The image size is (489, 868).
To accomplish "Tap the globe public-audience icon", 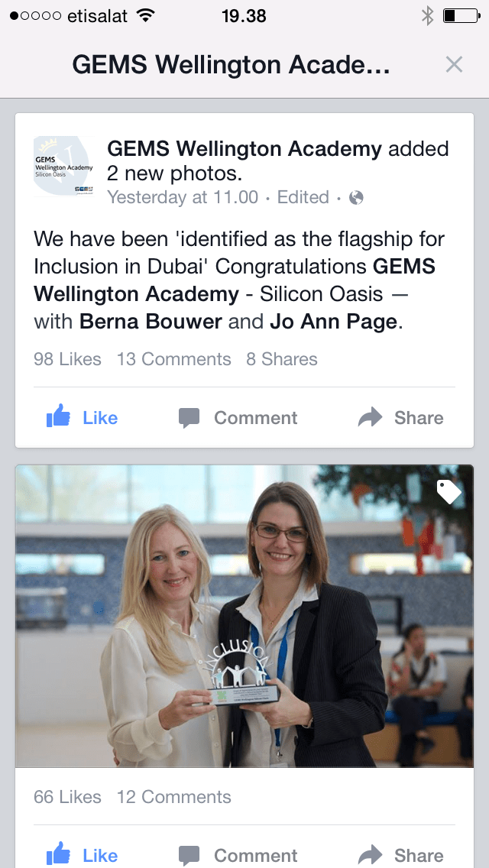I will pyautogui.click(x=356, y=198).
